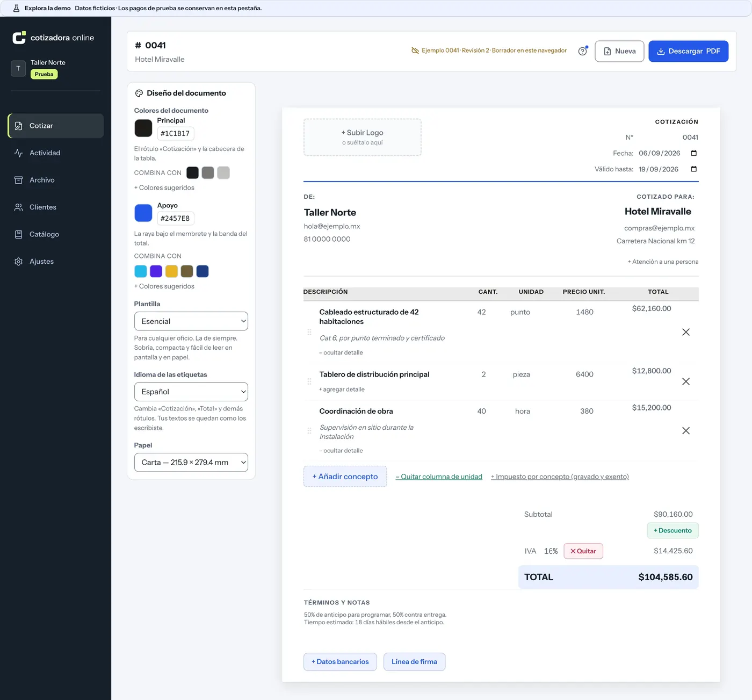Viewport: 752px width, 700px height.
Task: Add a discount to the subtotal
Action: 673,530
